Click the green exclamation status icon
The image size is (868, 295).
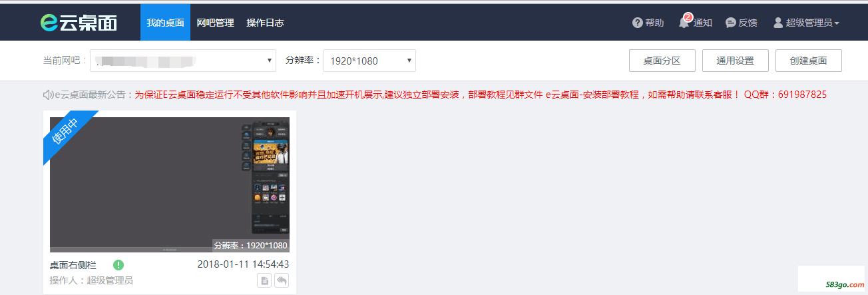coord(118,264)
